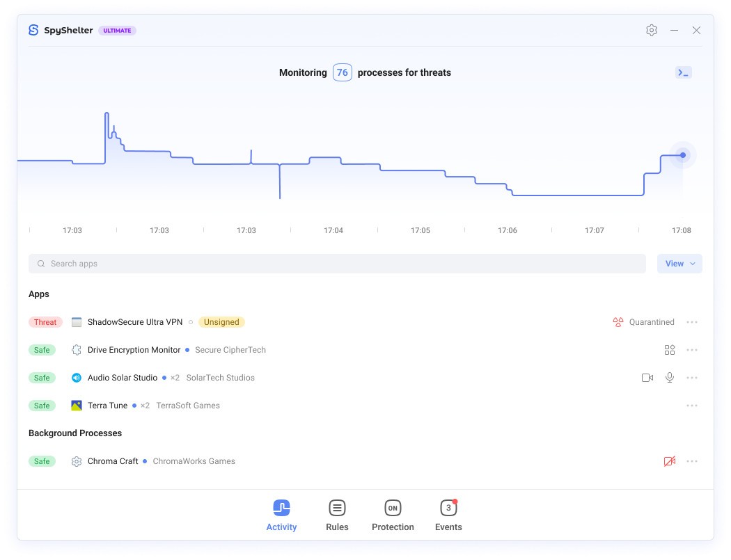The height and width of the screenshot is (560, 731).
Task: Open the Events tab
Action: tap(448, 515)
